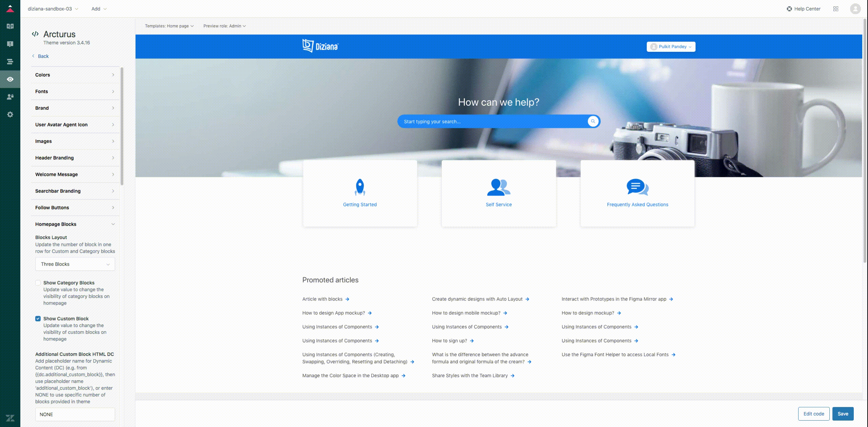The height and width of the screenshot is (427, 868).
Task: Expand the User Avatar Agent Icon section
Action: 75,125
